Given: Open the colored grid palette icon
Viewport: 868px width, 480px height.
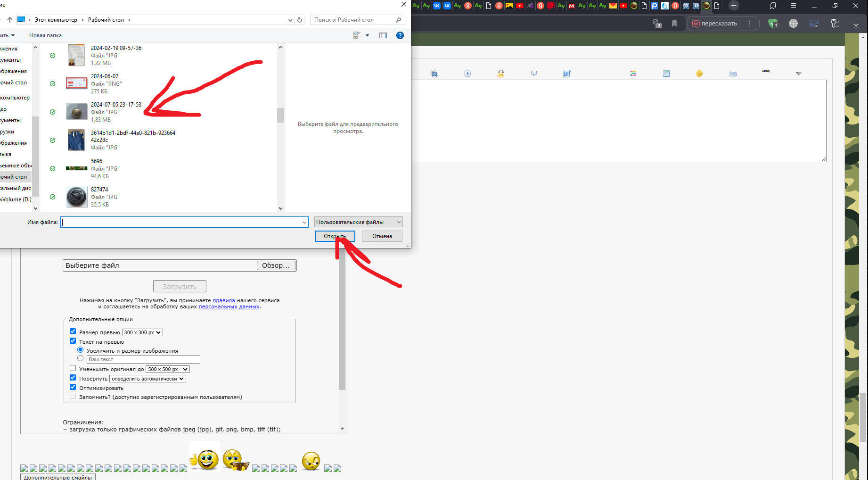Looking at the screenshot, I should pos(633,74).
